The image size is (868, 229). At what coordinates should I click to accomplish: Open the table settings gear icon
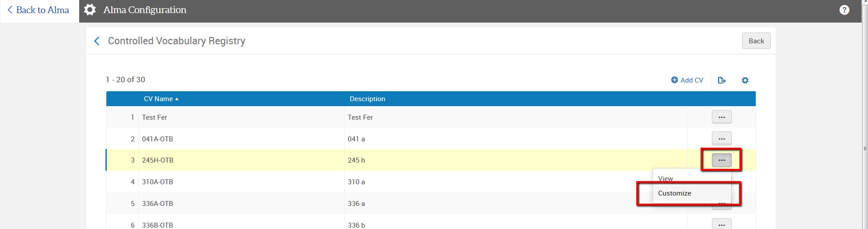pyautogui.click(x=745, y=80)
